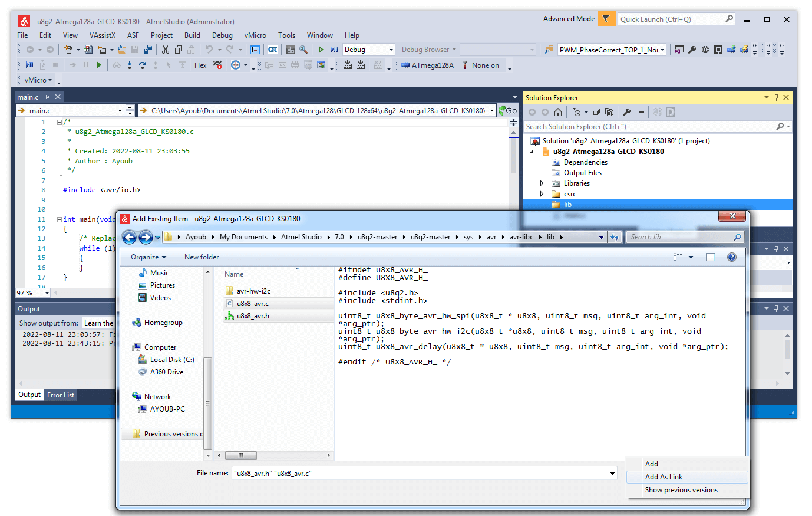
Task: Start Without Debugging with green play icon
Action: [x=321, y=50]
